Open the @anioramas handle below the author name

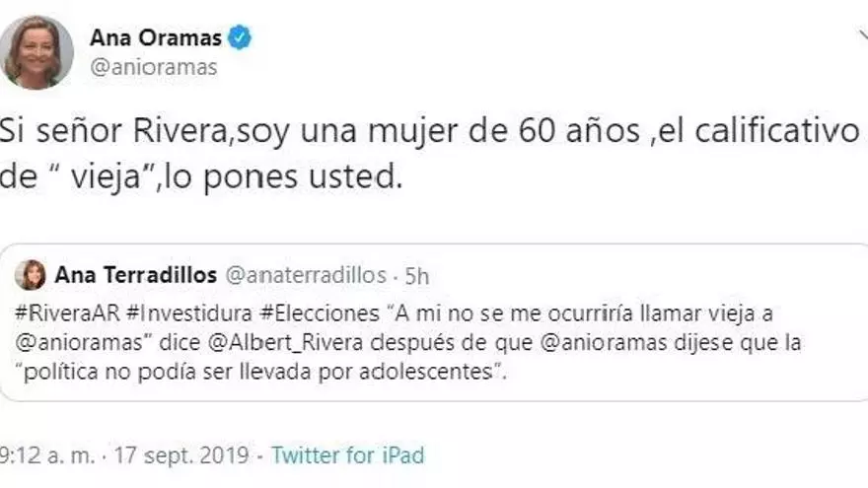click(153, 67)
